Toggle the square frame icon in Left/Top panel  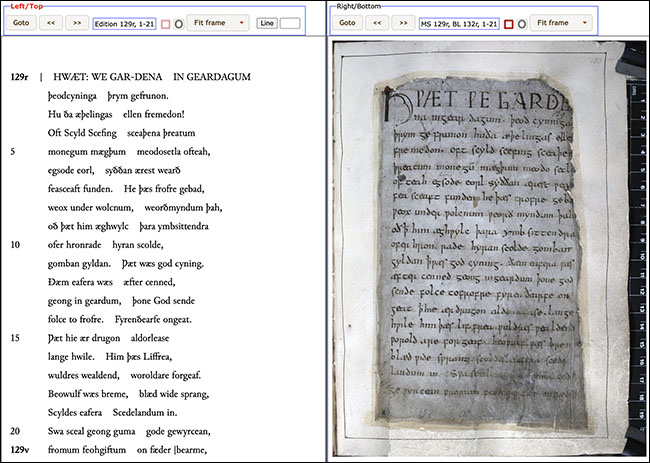pos(165,24)
